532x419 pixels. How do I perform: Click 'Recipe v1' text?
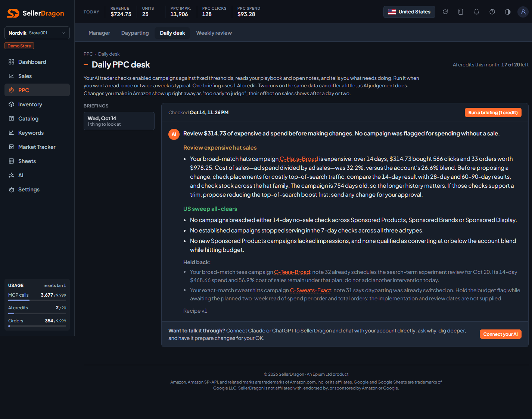pyautogui.click(x=195, y=311)
